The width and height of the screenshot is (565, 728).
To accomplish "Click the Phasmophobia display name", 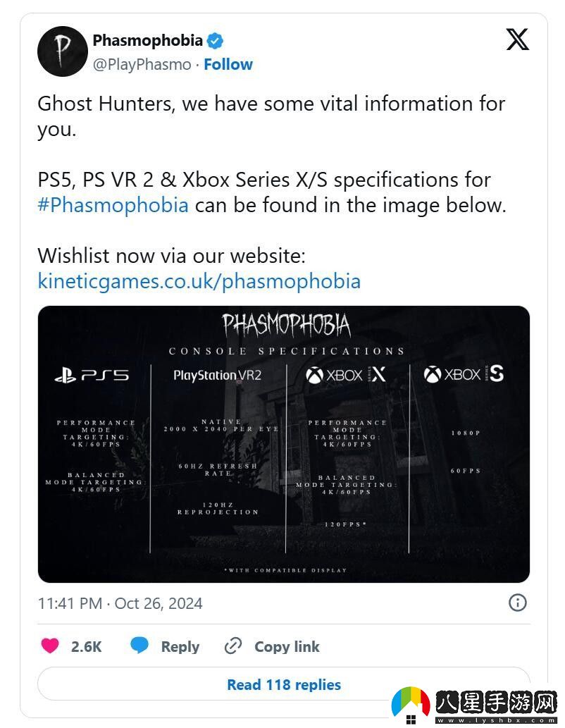I will [x=147, y=41].
